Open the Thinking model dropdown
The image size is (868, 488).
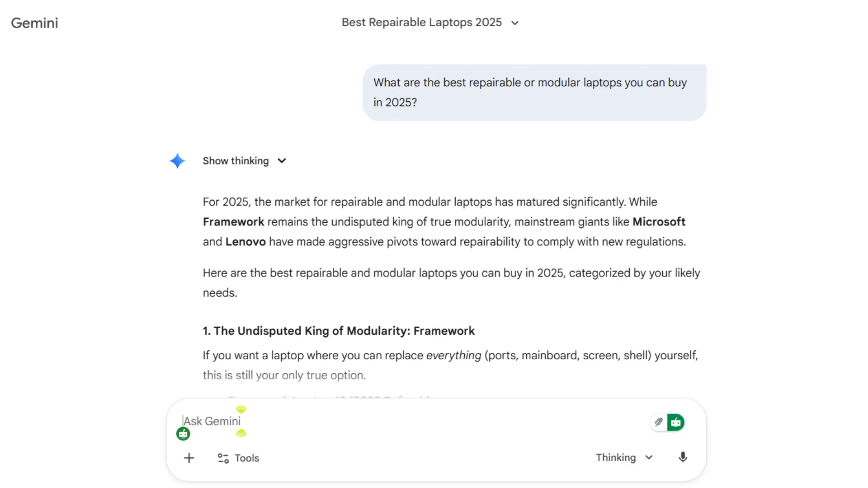click(624, 457)
